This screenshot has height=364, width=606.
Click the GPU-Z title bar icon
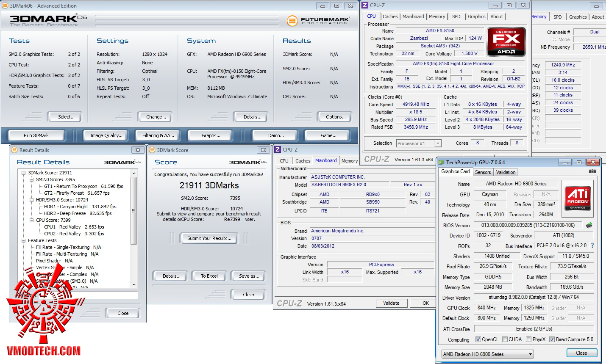click(441, 163)
